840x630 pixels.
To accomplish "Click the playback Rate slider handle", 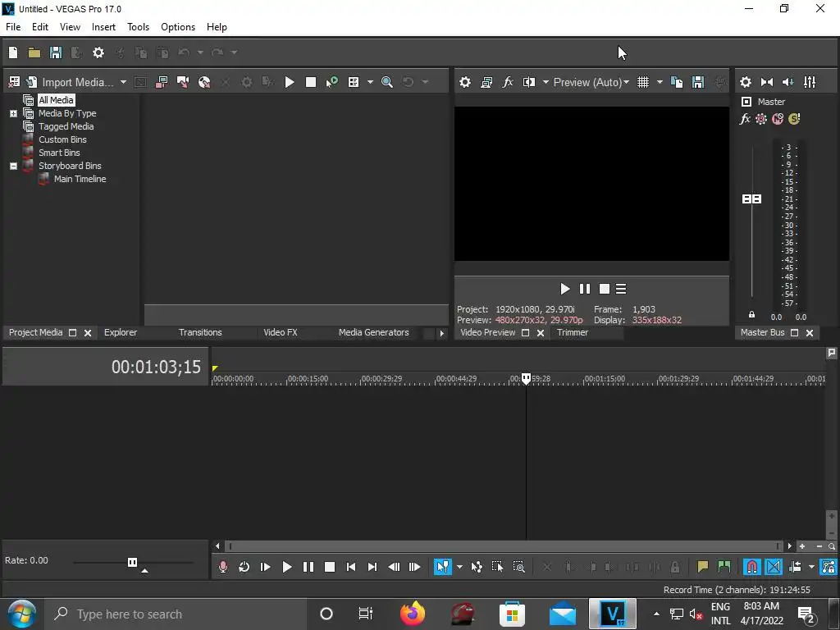I will pyautogui.click(x=132, y=562).
